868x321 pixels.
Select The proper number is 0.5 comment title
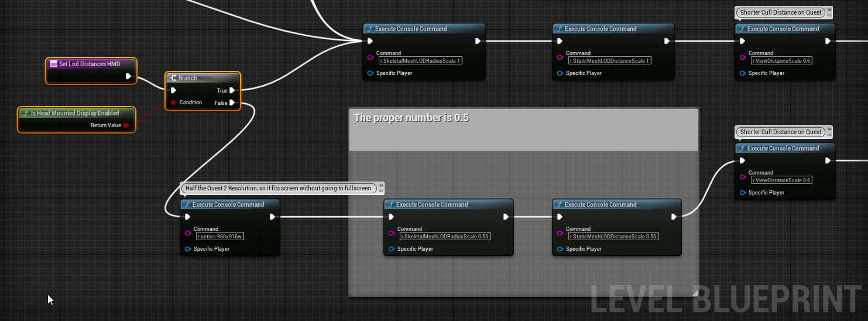411,118
